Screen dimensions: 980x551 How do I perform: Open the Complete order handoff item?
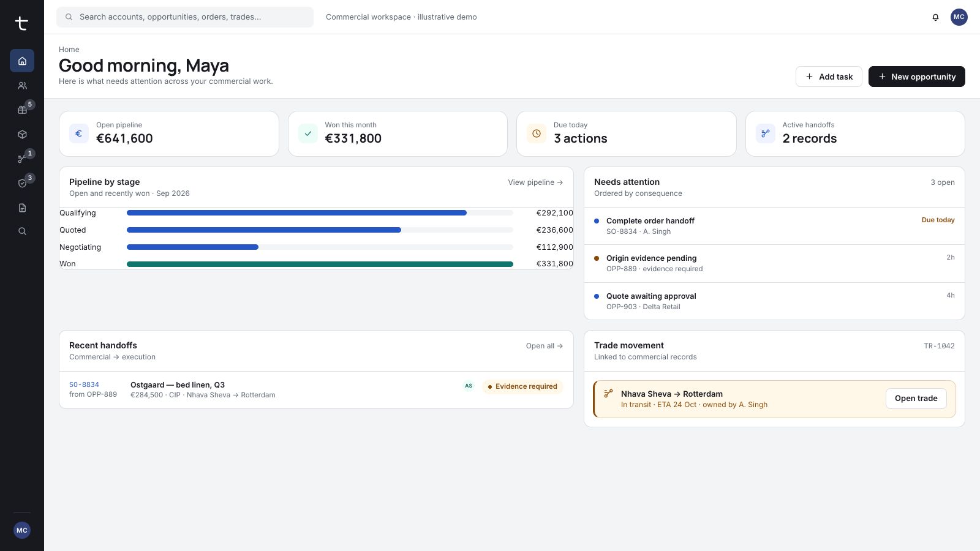pos(774,226)
